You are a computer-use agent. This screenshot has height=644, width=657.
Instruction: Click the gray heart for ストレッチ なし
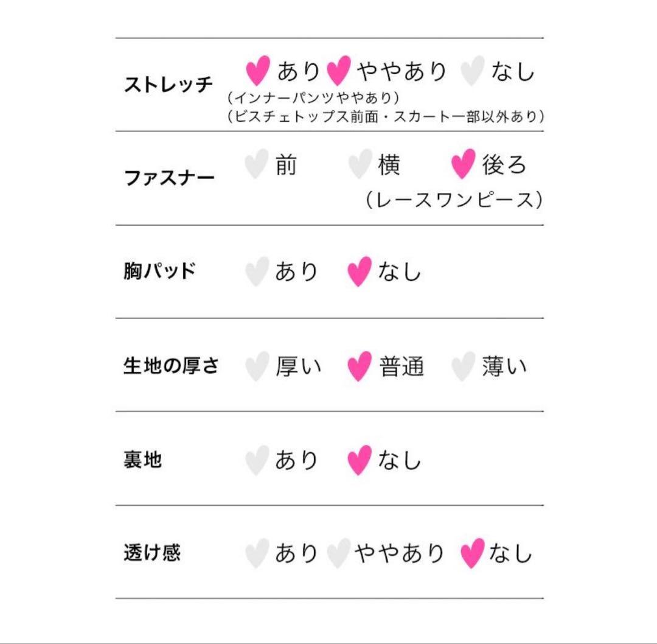(473, 71)
